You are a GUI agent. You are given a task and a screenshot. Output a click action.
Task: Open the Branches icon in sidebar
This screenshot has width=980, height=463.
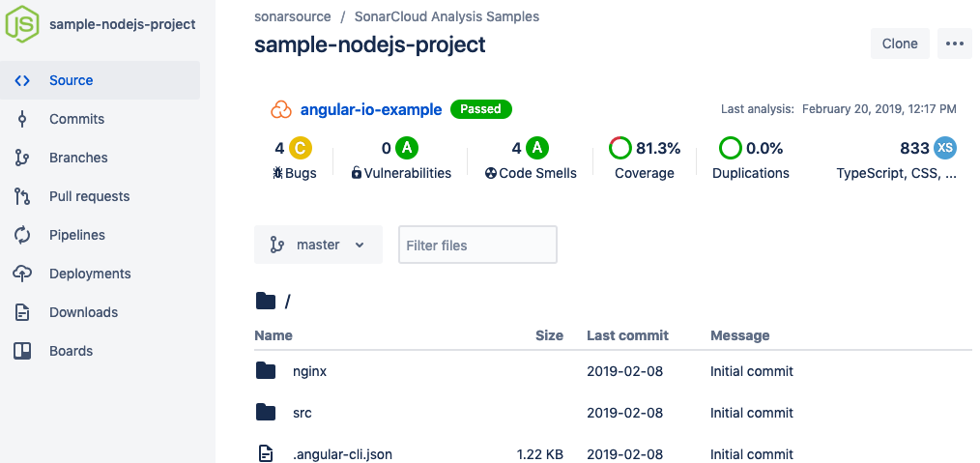click(22, 158)
